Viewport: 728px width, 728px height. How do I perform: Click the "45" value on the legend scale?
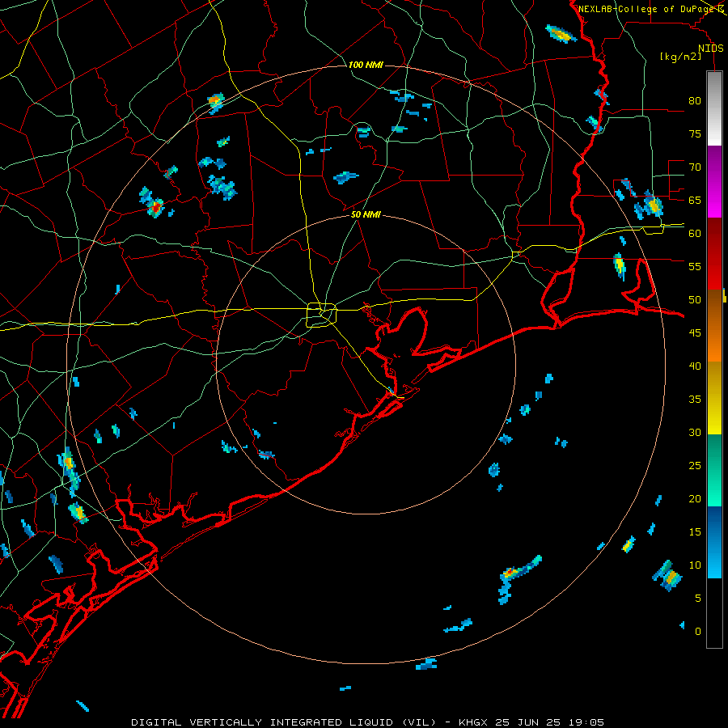click(695, 333)
